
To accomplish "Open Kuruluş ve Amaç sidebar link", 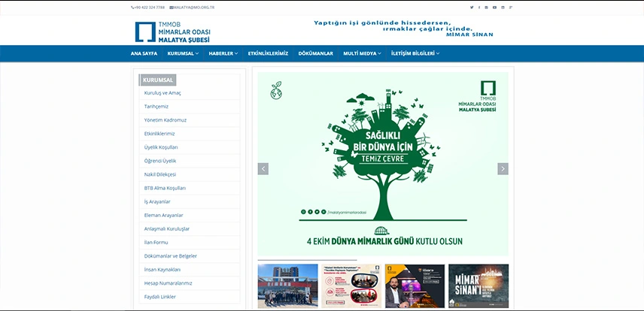I will click(x=163, y=93).
